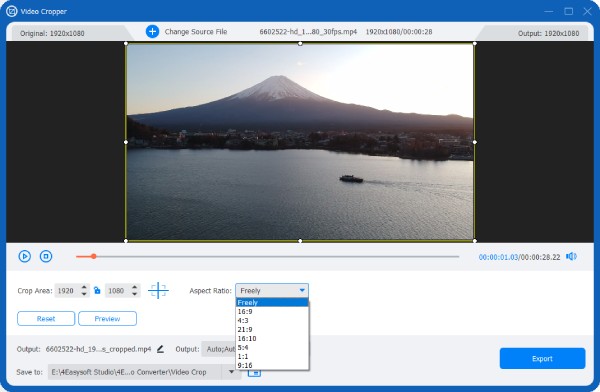Click the bottom-center crop edge handle
The width and height of the screenshot is (600, 392).
[300, 241]
